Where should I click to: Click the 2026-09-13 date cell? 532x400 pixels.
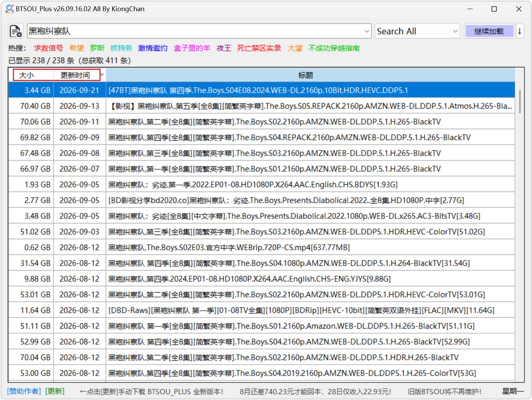[80, 106]
